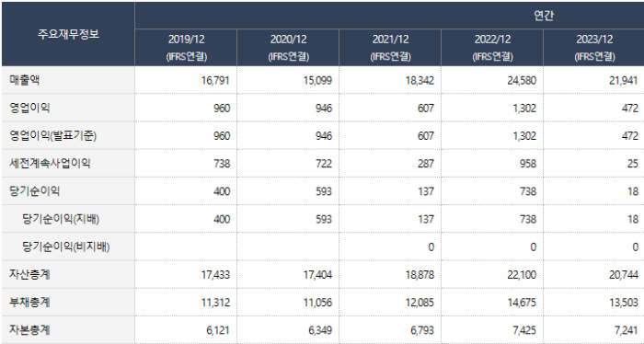The height and width of the screenshot is (344, 644).
Task: Select 세전계속사업이익 value 25 for 2023
Action: 633,164
